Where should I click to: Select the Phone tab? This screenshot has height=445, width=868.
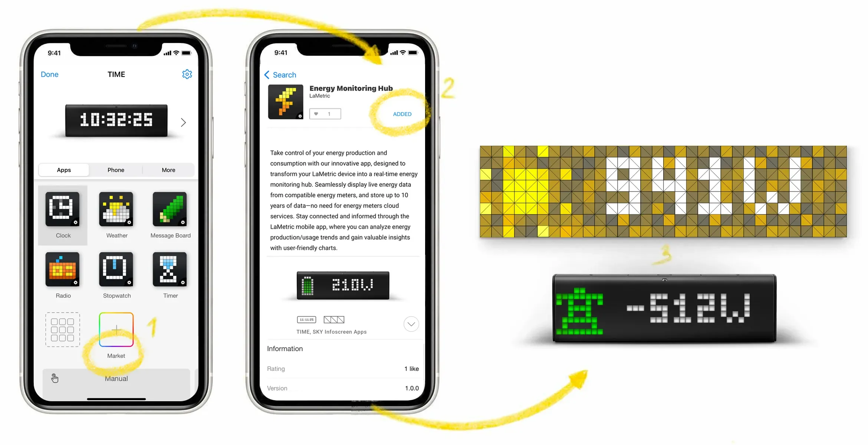116,170
